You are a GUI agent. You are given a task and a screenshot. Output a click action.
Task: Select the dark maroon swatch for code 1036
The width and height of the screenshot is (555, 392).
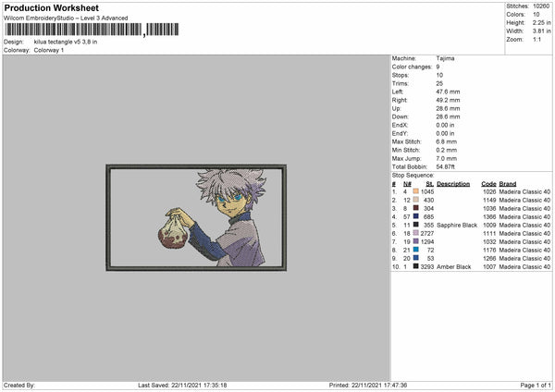pos(416,208)
